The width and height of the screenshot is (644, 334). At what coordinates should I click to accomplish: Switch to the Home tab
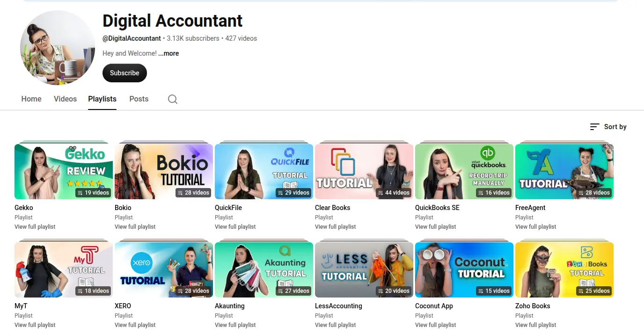click(x=31, y=99)
